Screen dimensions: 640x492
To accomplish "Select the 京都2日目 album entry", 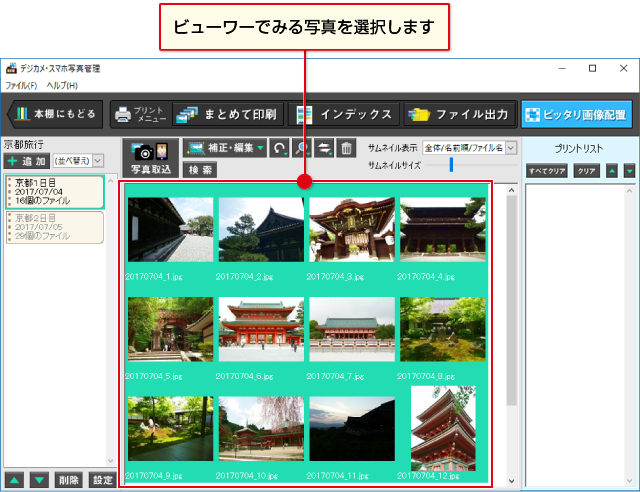I will click(55, 227).
